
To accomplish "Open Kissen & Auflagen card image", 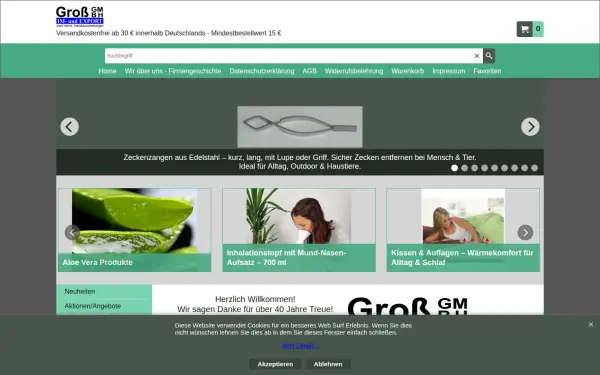I will (463, 216).
